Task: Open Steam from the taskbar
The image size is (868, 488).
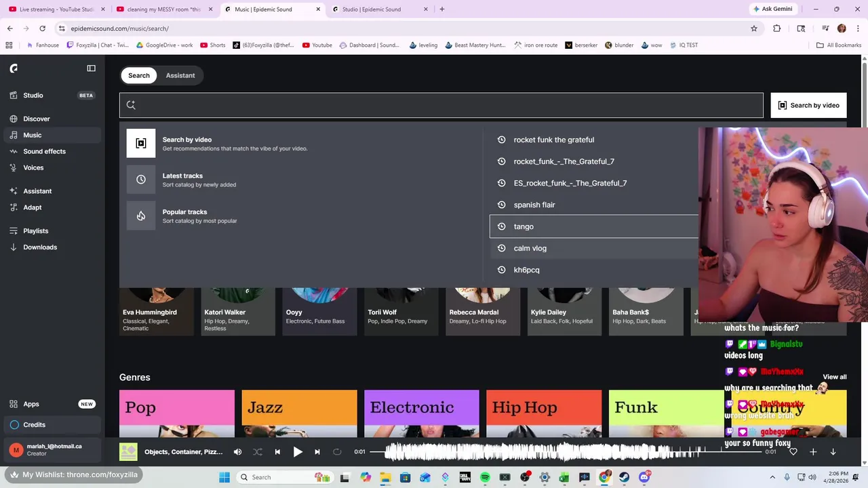Action: pyautogui.click(x=624, y=477)
